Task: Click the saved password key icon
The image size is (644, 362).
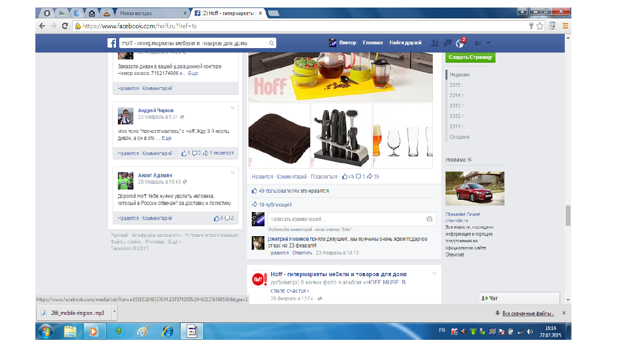Action: [x=531, y=26]
